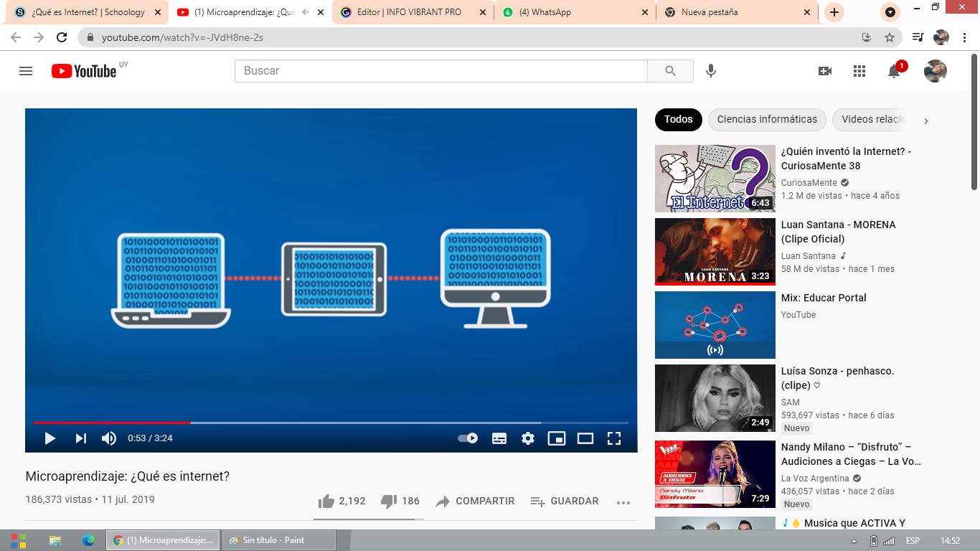This screenshot has height=551, width=980.
Task: Show hidden tray icons arrow
Action: 854,541
